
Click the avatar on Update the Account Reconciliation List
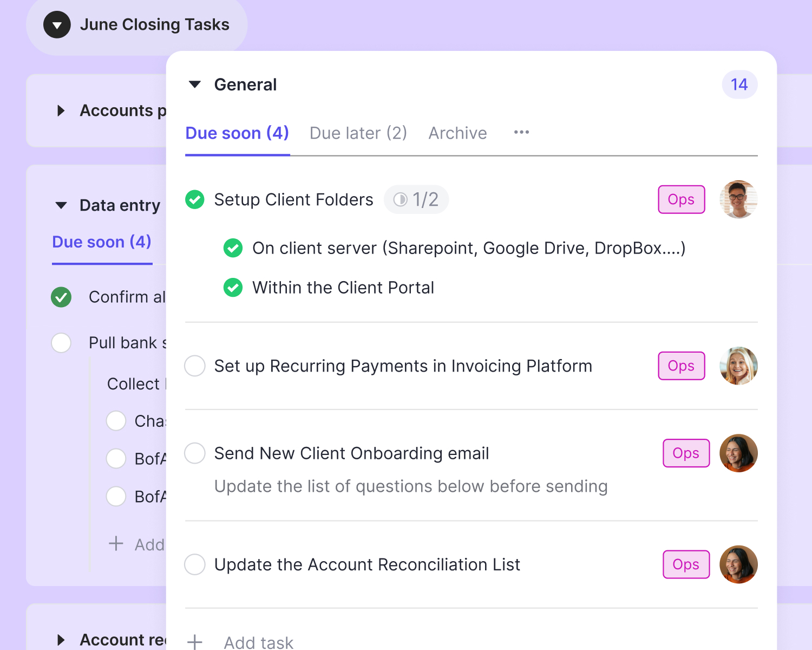(738, 564)
